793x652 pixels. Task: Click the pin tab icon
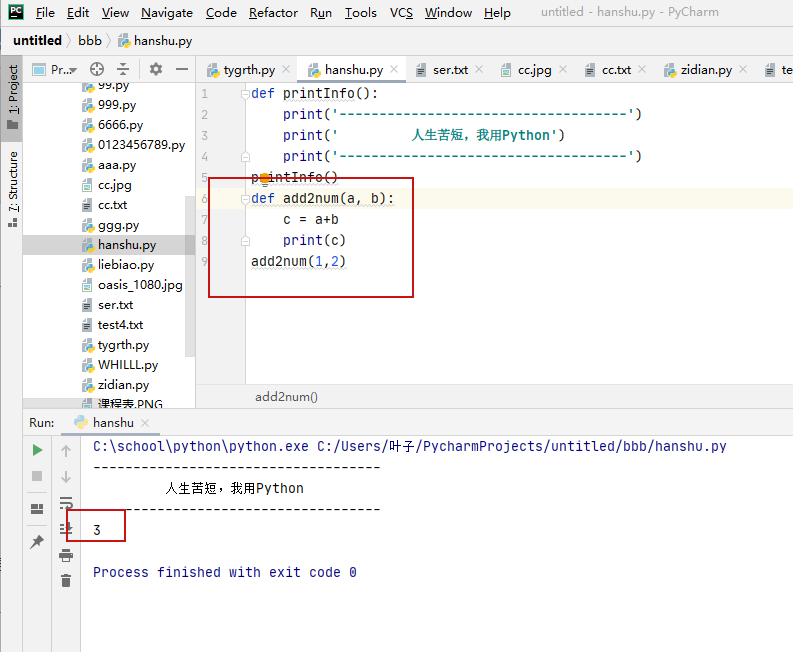(x=36, y=542)
